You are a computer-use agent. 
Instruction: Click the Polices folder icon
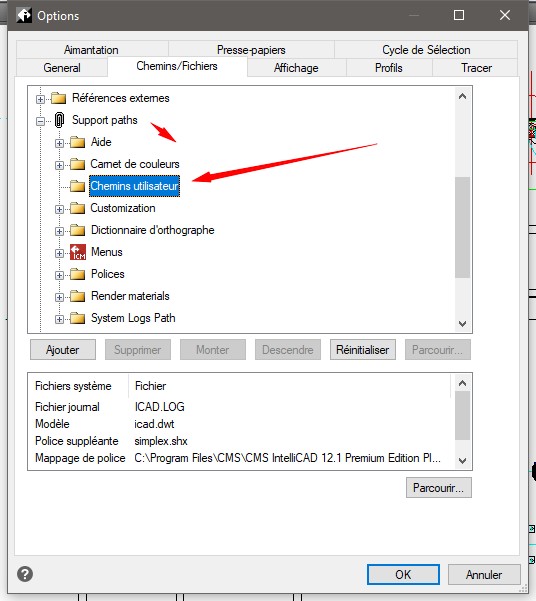point(78,274)
